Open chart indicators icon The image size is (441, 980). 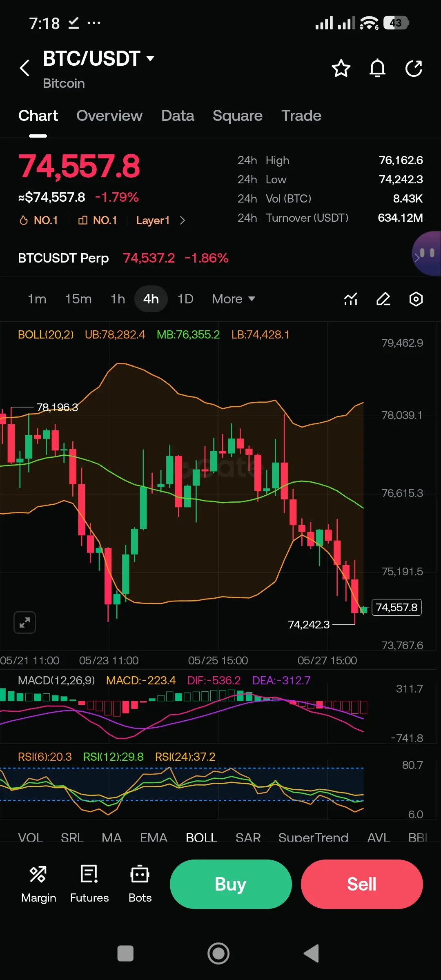click(x=351, y=299)
